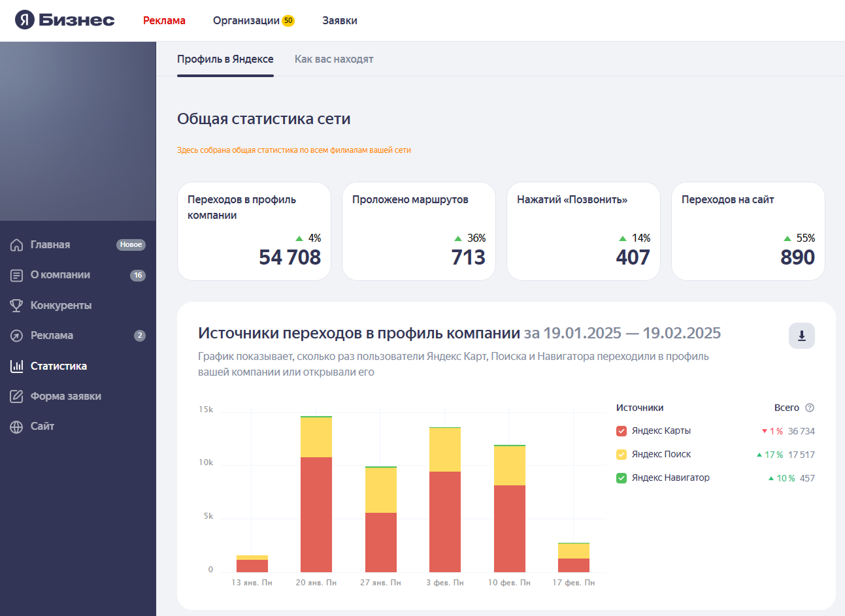
Task: Select the Нажатий «Позвонить» stat card
Action: (x=584, y=231)
